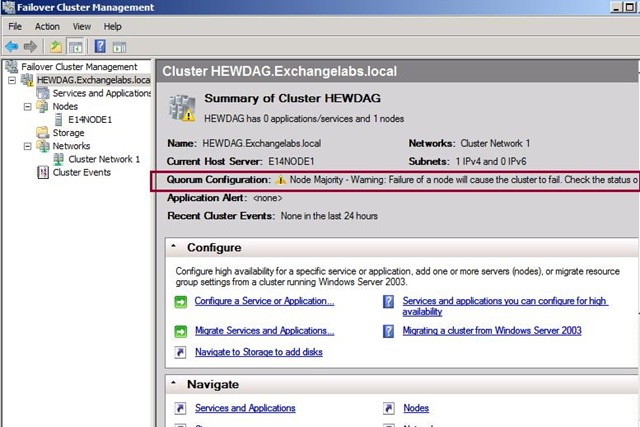Open Navigate to Storage to add disks
The image size is (640, 427).
[259, 352]
